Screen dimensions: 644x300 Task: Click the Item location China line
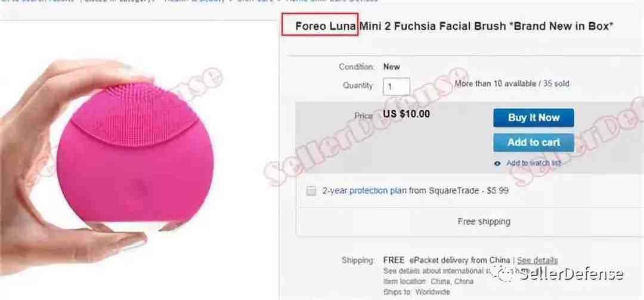(428, 282)
